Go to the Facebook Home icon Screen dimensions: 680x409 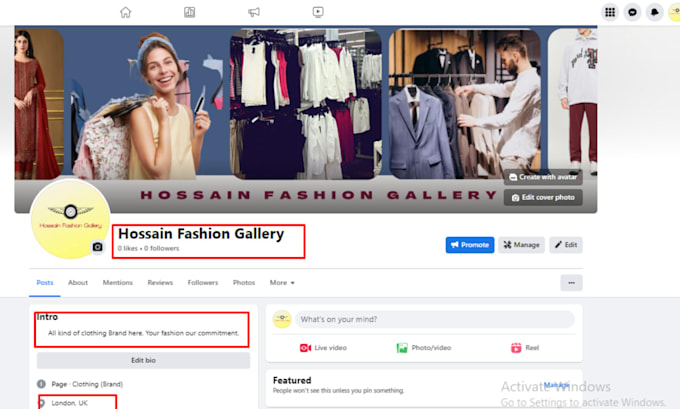click(x=125, y=12)
